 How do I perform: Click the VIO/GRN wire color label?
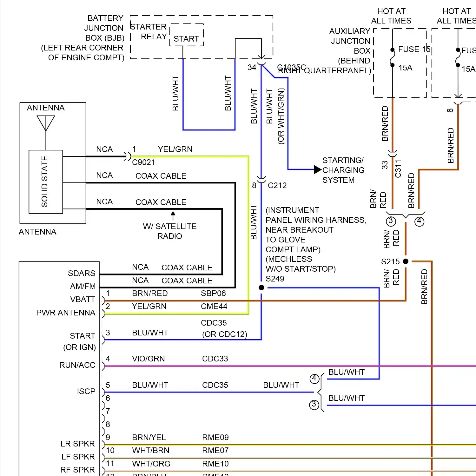[149, 359]
